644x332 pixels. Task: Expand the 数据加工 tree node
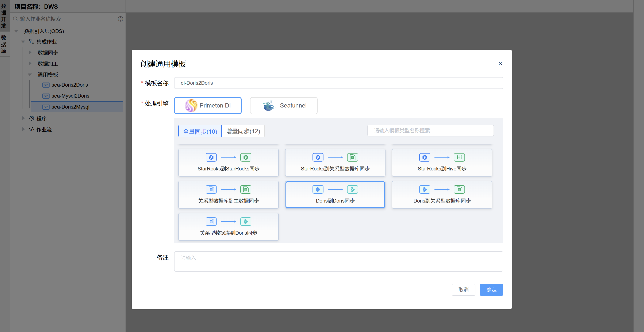(x=30, y=64)
